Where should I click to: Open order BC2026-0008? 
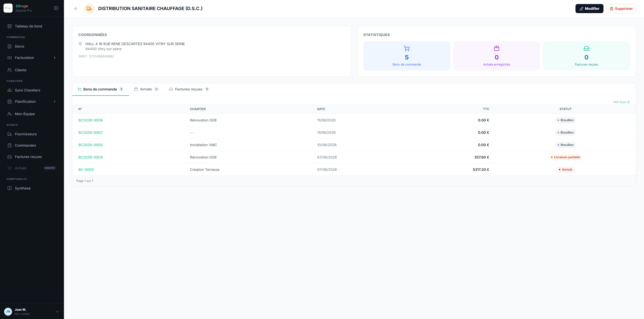tap(90, 120)
